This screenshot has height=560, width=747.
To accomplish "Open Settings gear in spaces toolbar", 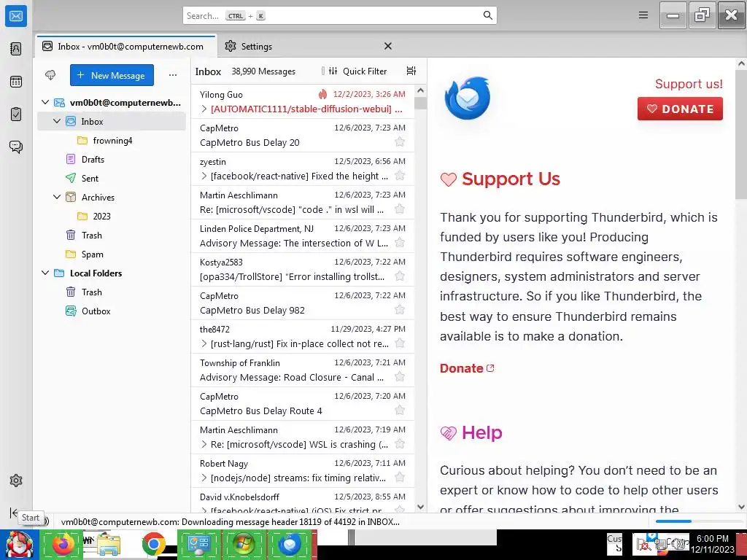I will coord(16,481).
